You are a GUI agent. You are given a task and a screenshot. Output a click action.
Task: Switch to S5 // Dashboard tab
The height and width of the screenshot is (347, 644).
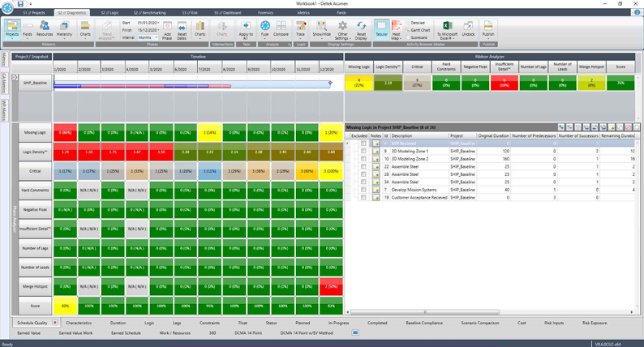coord(228,13)
